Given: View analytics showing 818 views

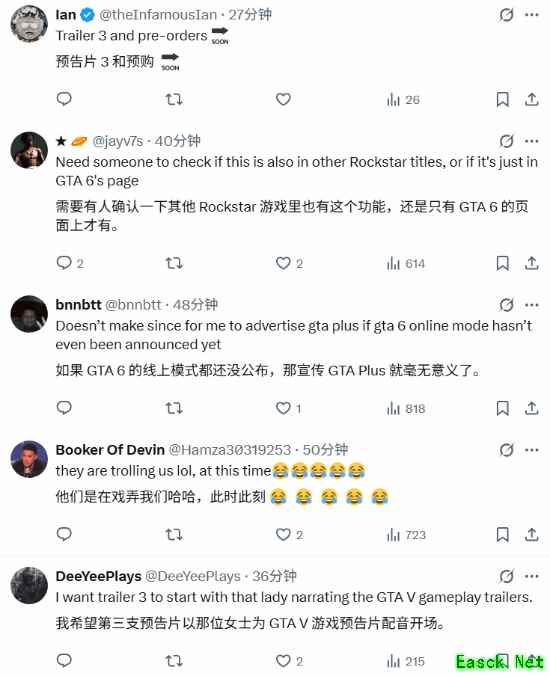Looking at the screenshot, I should pos(406,408).
